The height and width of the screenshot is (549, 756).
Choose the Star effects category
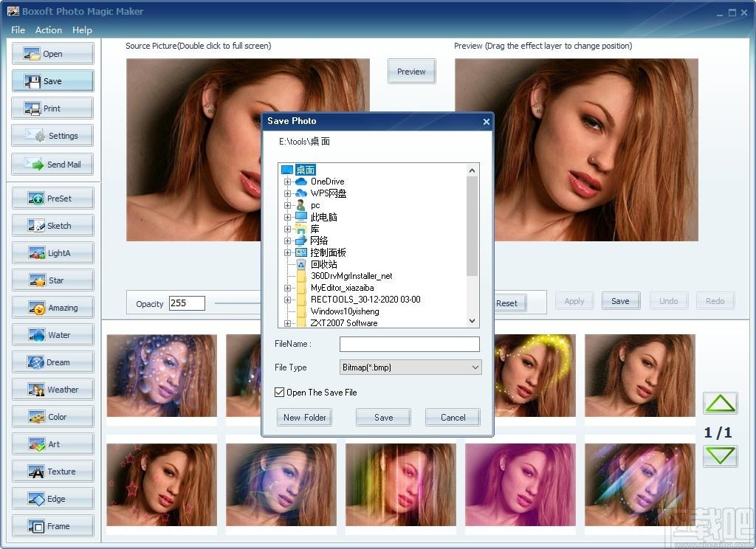click(52, 280)
